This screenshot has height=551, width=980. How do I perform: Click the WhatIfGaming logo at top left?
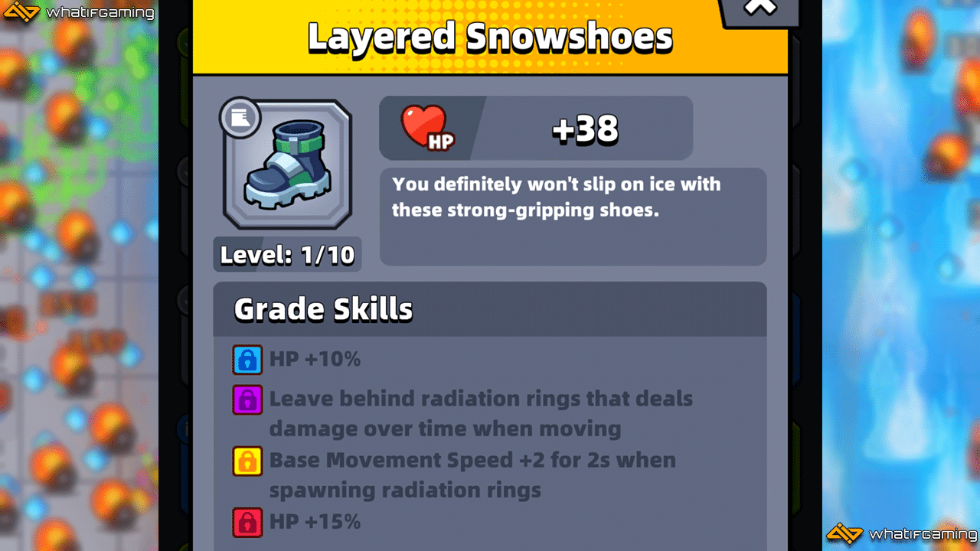77,12
